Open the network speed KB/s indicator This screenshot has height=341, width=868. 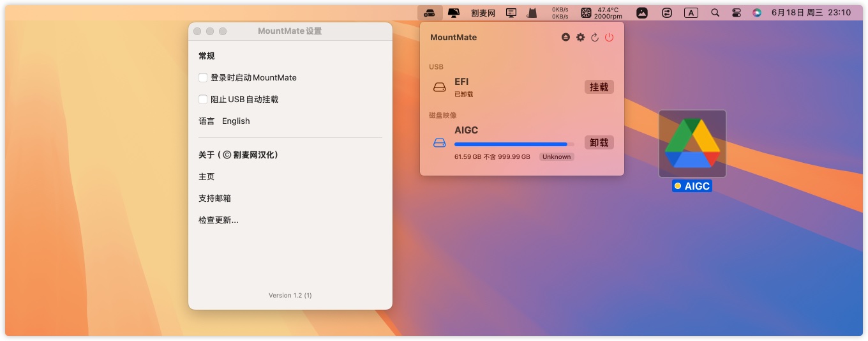(x=560, y=13)
